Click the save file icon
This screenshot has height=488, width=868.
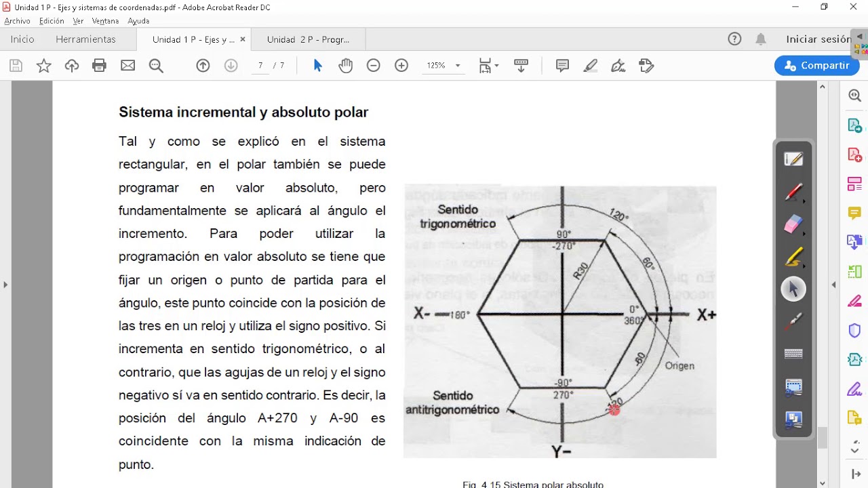(x=16, y=66)
